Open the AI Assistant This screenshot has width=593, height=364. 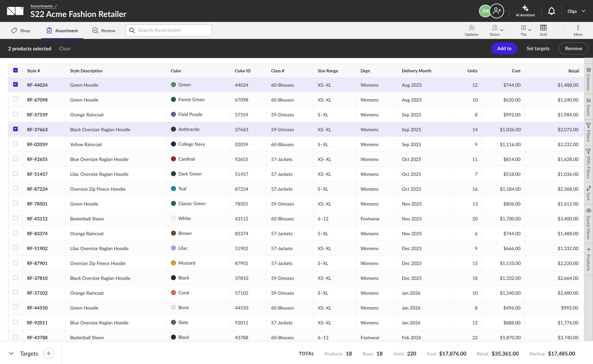click(525, 11)
